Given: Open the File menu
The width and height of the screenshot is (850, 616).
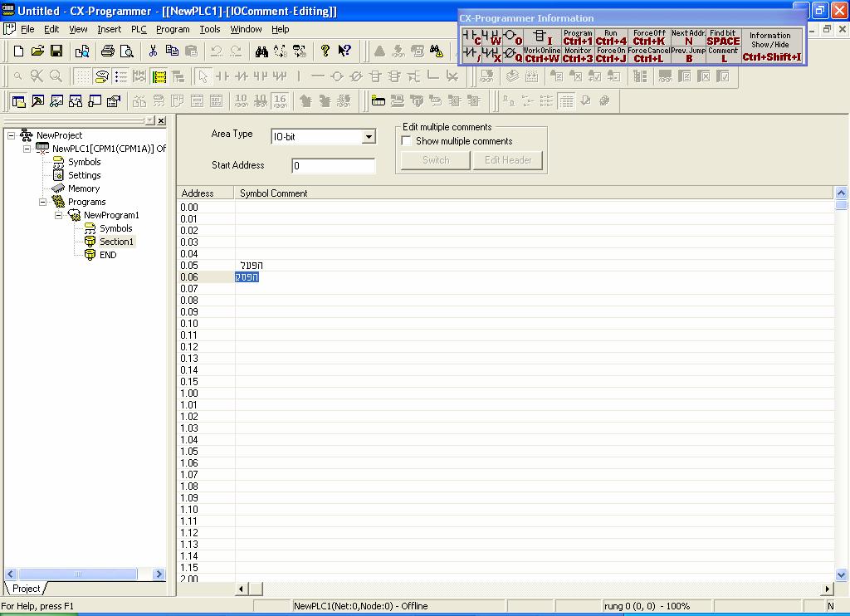Looking at the screenshot, I should (27, 29).
